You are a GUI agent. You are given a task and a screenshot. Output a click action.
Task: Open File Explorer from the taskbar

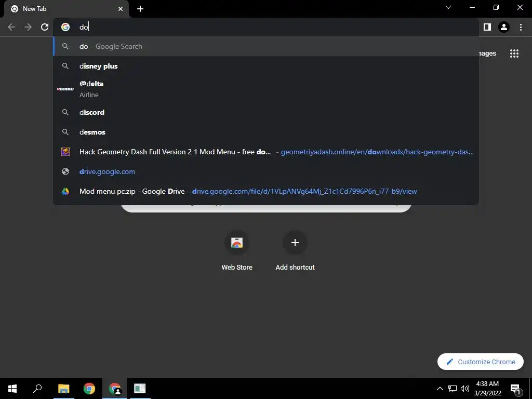click(x=63, y=389)
